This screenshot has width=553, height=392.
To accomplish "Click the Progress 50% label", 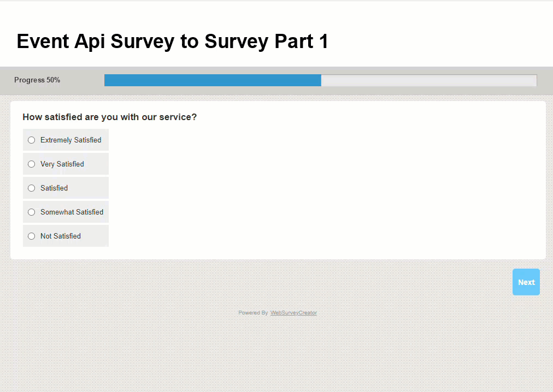I will pyautogui.click(x=37, y=80).
